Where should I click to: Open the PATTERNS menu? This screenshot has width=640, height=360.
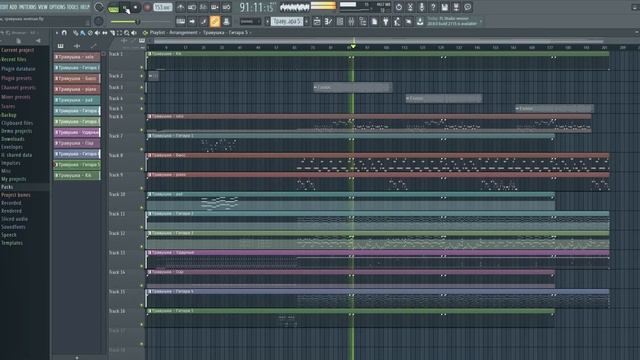point(27,7)
